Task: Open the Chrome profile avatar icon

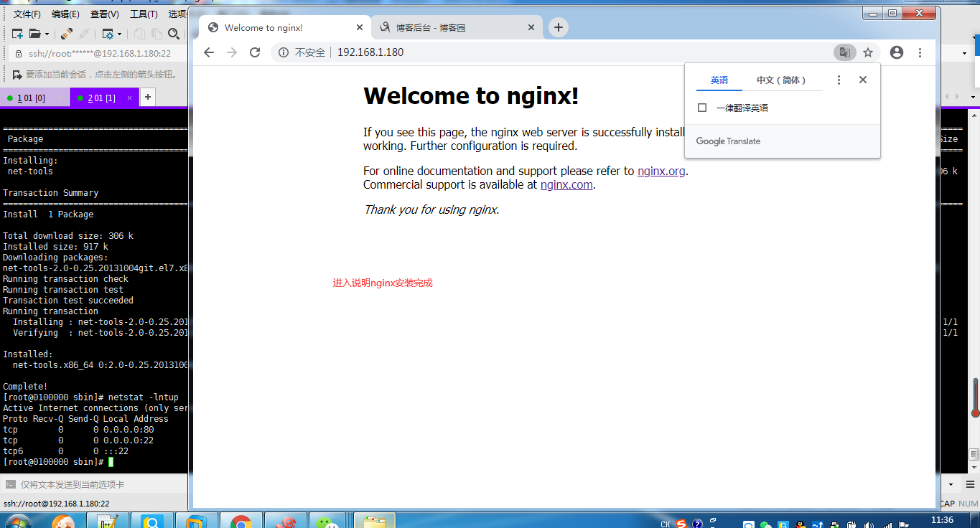Action: coord(896,52)
